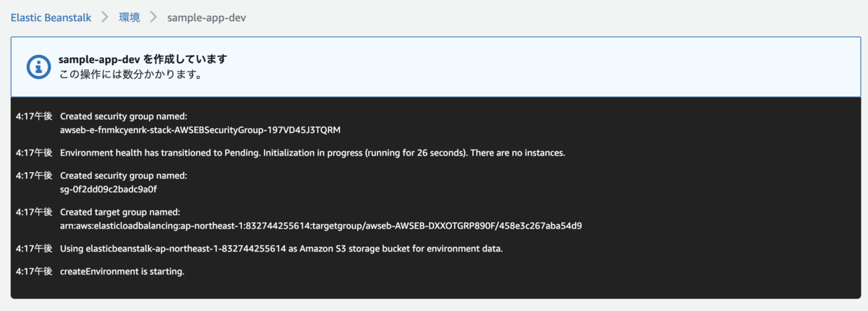The height and width of the screenshot is (311, 868).
Task: Select the sample-app-dev breadcrumb text
Action: (x=206, y=17)
